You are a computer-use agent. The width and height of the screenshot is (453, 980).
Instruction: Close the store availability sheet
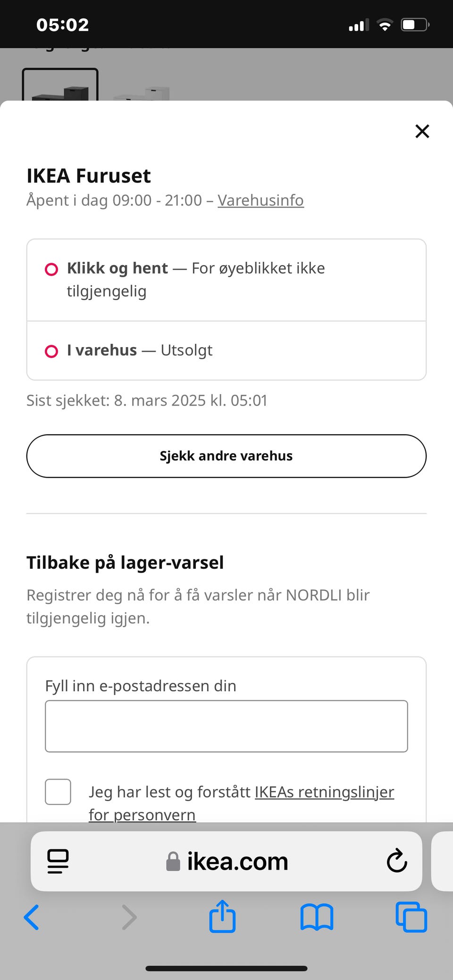(x=422, y=131)
